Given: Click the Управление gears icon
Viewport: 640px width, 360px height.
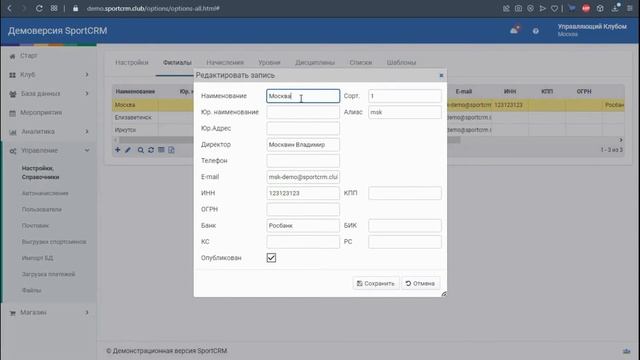Looking at the screenshot, I should [x=13, y=151].
